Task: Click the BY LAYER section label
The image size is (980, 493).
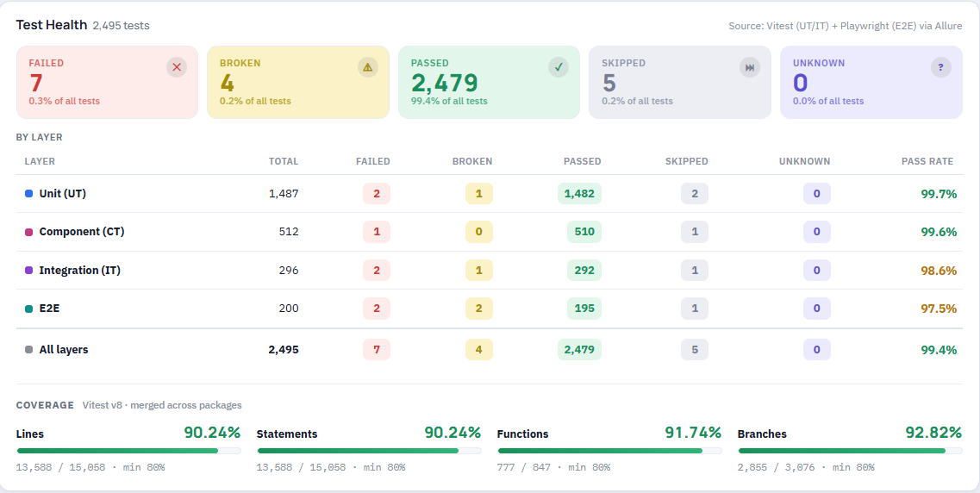Action: point(40,137)
